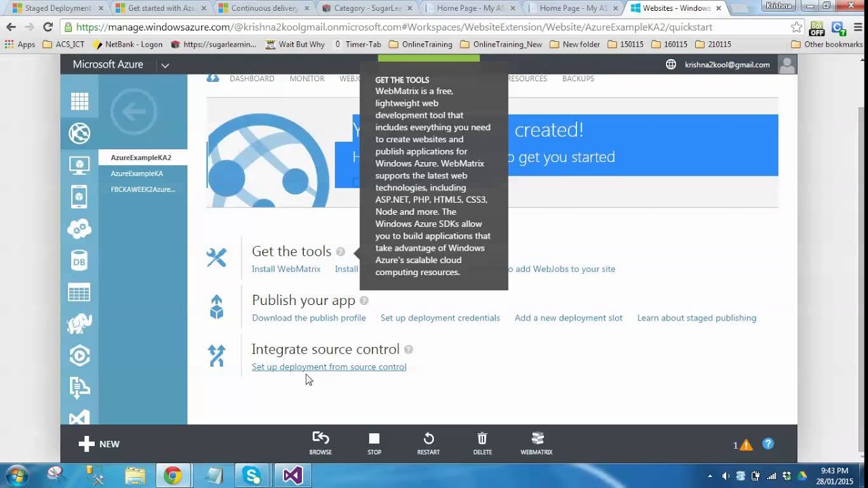Switch to the Monitor tab

[307, 79]
